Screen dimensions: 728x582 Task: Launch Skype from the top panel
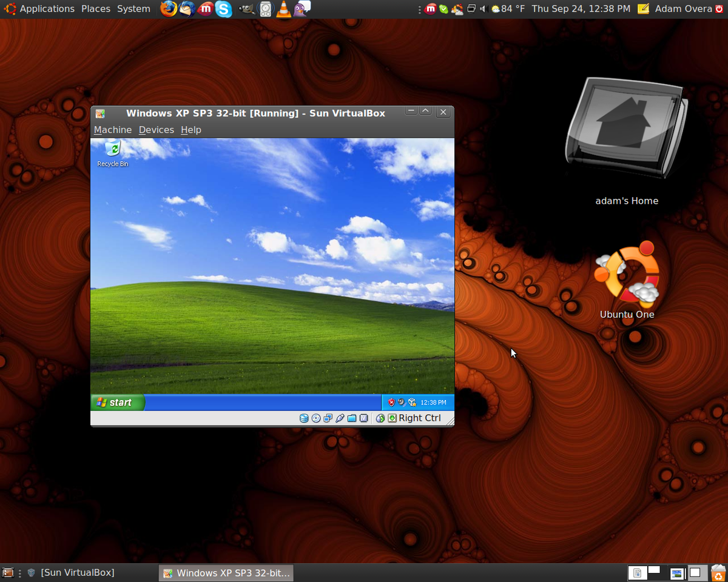[x=224, y=9]
